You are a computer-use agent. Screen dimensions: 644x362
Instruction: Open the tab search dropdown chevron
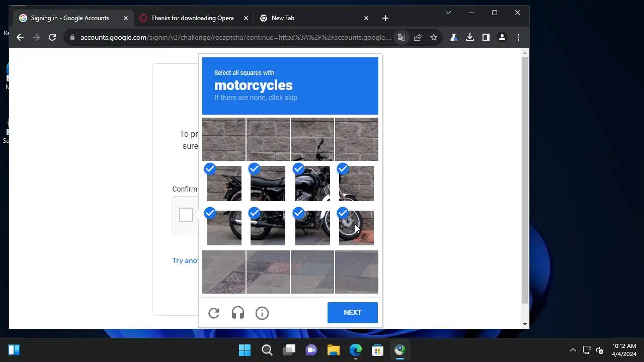click(x=448, y=13)
